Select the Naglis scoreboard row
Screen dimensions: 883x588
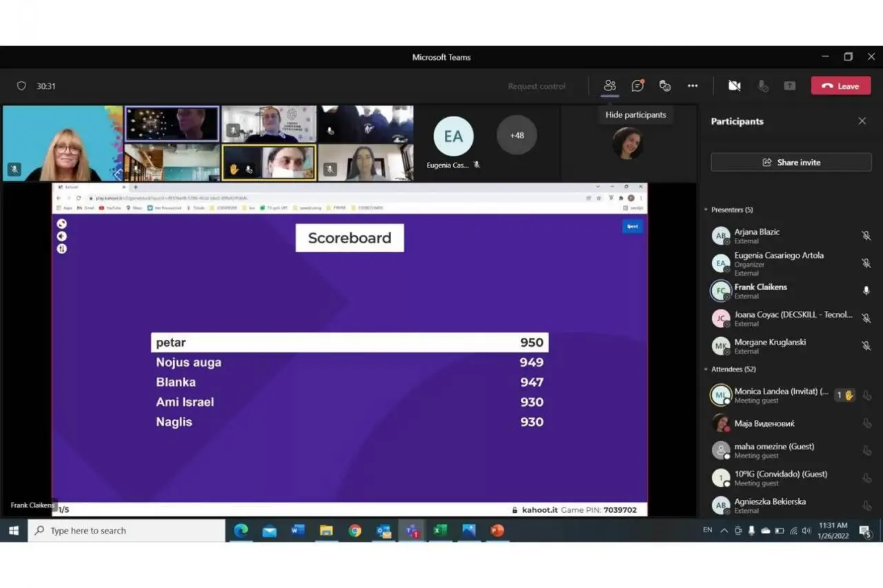[350, 423]
